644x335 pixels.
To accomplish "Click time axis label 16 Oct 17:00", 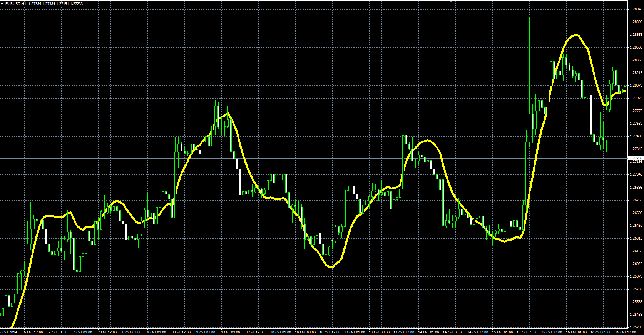I will click(626, 332).
